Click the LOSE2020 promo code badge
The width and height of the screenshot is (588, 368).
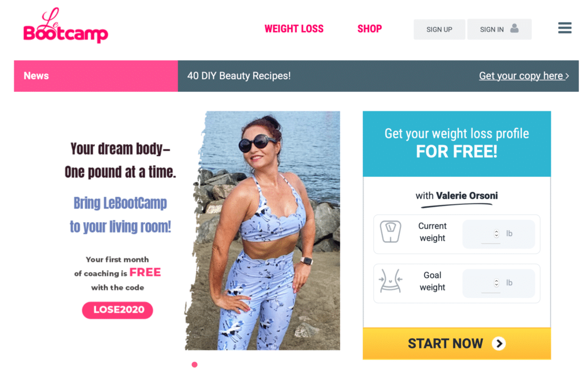tap(117, 310)
